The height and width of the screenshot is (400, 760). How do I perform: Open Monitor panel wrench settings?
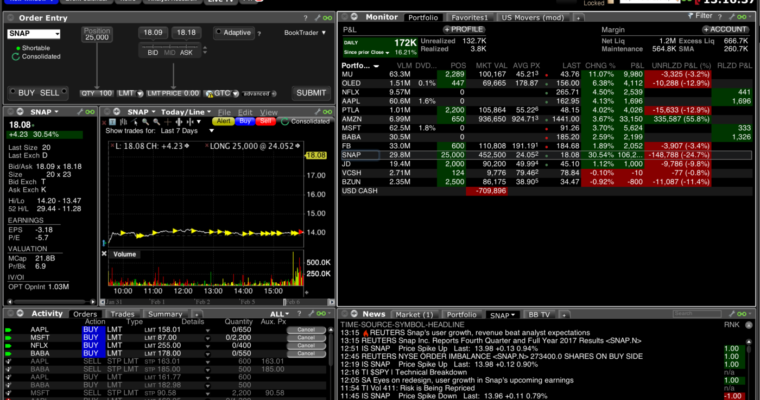click(732, 17)
